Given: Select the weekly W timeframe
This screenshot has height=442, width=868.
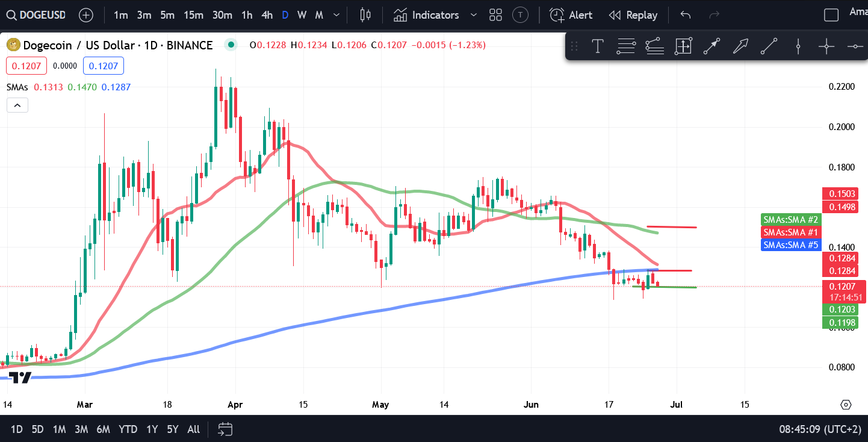Looking at the screenshot, I should pyautogui.click(x=302, y=15).
